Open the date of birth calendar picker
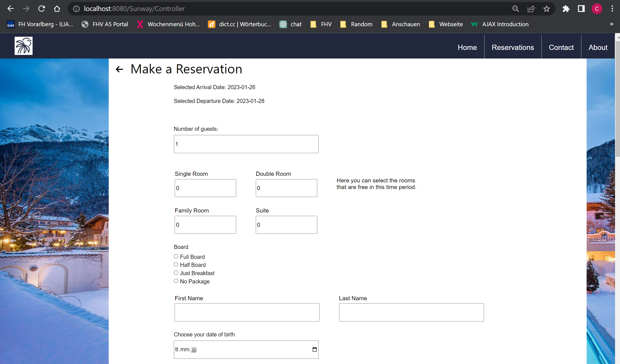 [314, 349]
